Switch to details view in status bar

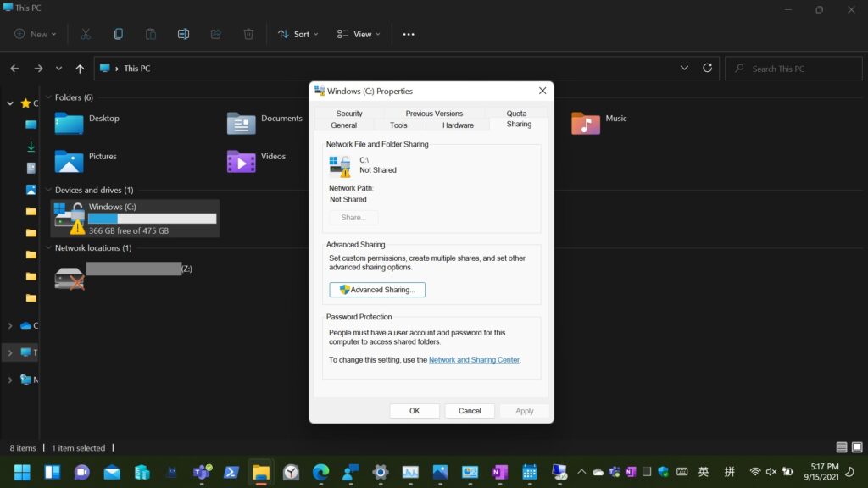click(841, 447)
